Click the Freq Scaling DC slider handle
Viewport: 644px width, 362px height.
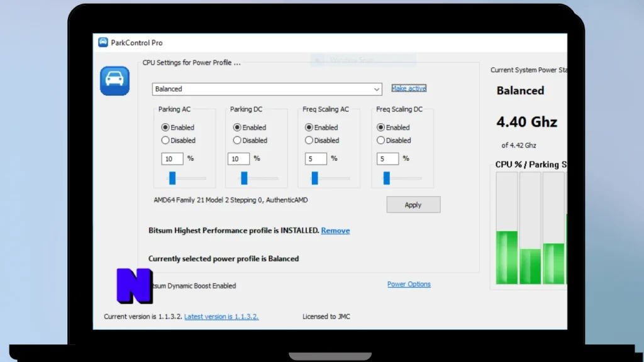387,178
